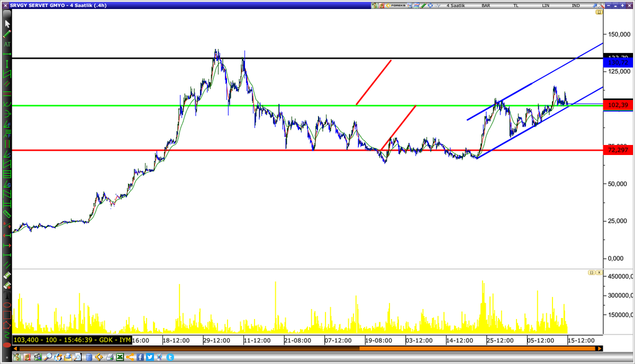The height and width of the screenshot is (364, 635).
Task: Open the TL currency selector
Action: click(516, 5)
